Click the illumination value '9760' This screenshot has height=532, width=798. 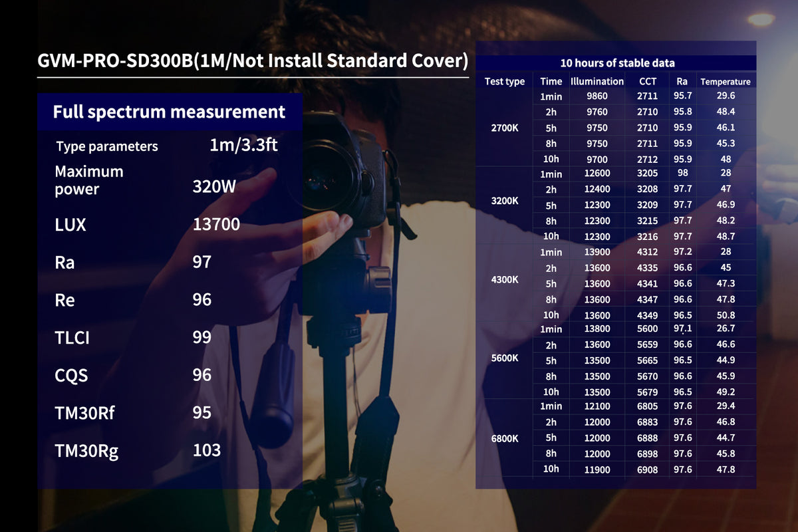click(x=597, y=112)
